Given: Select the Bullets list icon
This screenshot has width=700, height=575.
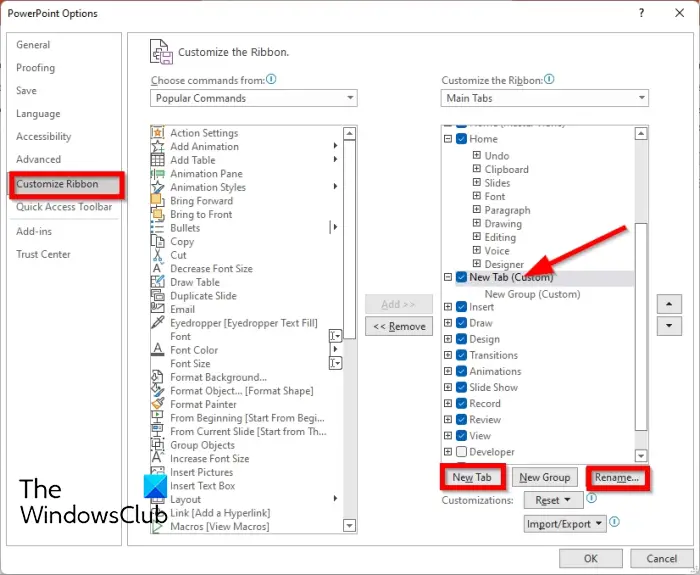Looking at the screenshot, I should [157, 228].
